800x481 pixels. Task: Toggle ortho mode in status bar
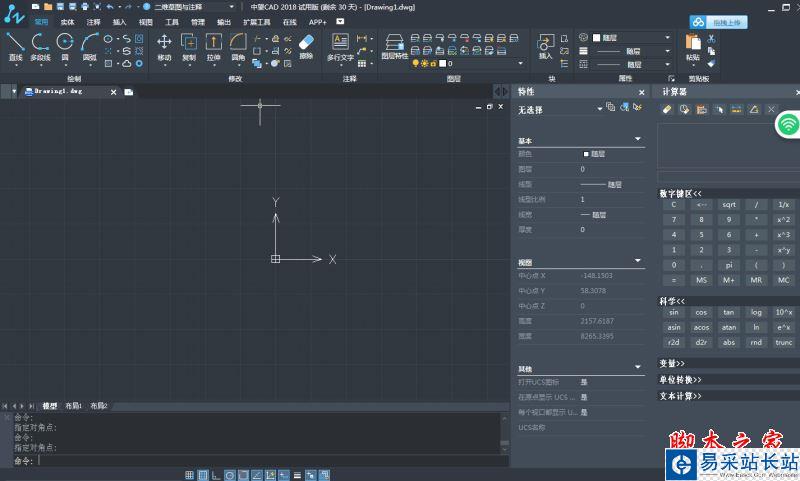click(216, 475)
